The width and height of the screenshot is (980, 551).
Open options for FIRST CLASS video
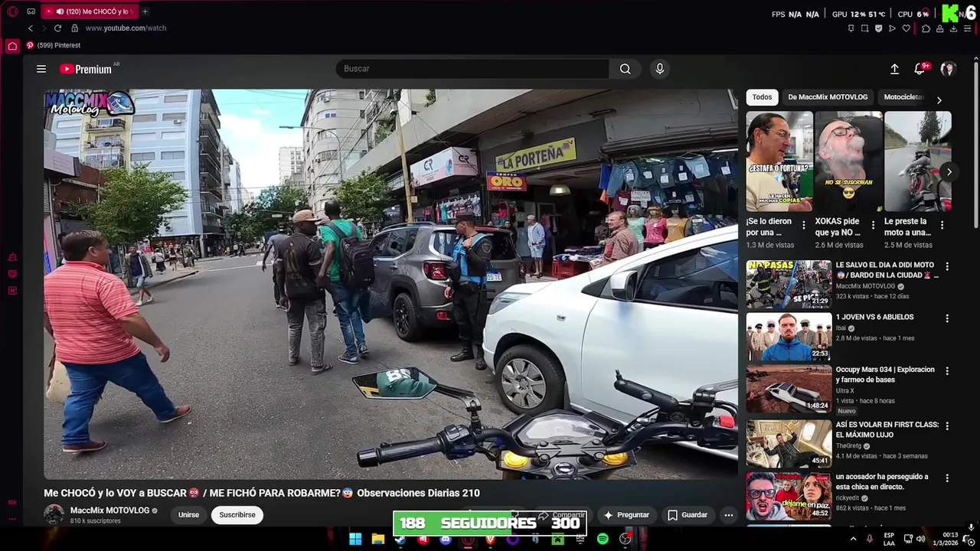[947, 425]
